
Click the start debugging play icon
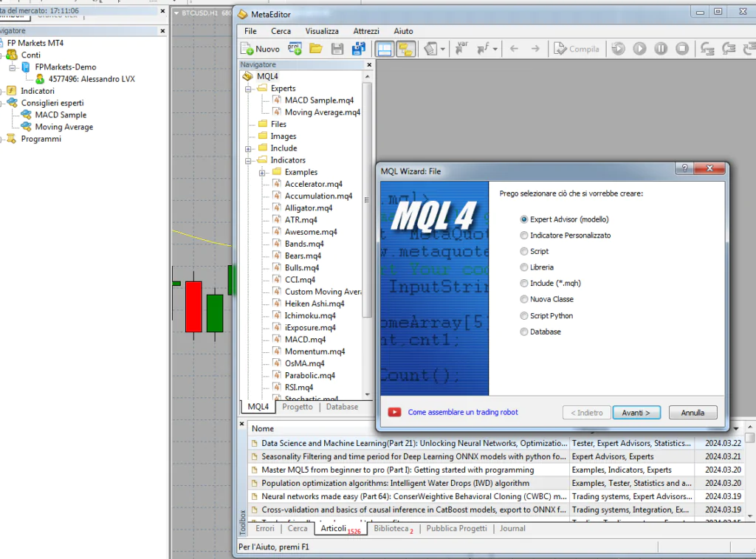point(639,49)
